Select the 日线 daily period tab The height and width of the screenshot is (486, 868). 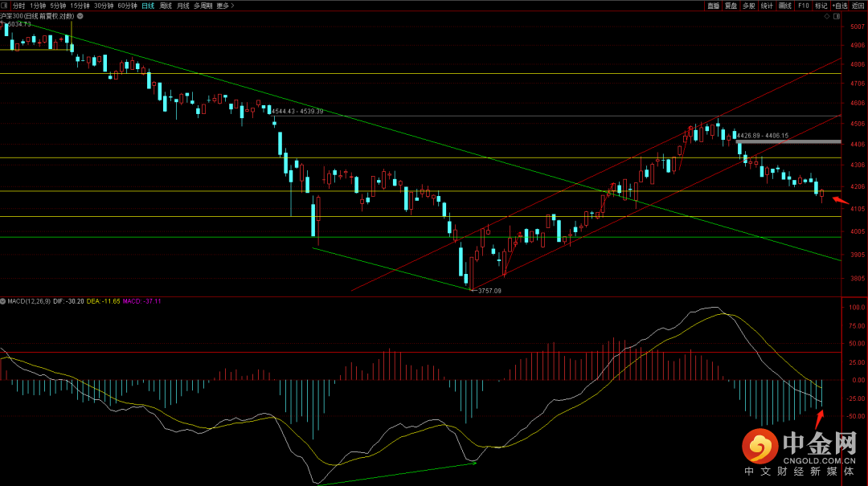point(147,6)
